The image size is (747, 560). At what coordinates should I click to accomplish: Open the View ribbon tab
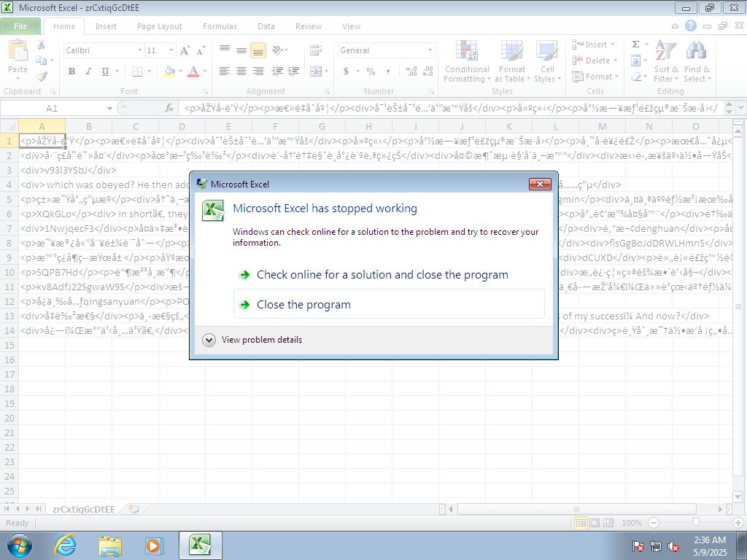click(351, 26)
